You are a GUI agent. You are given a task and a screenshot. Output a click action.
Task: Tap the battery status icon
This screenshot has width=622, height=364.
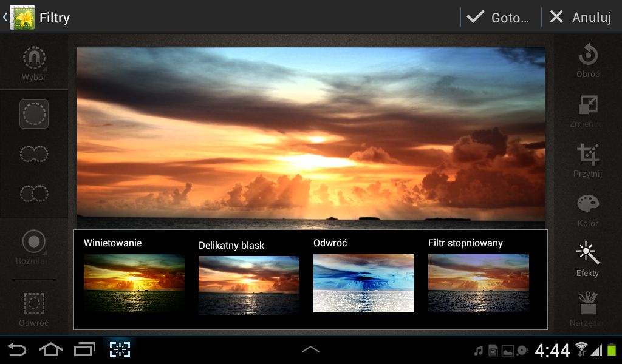coord(612,349)
